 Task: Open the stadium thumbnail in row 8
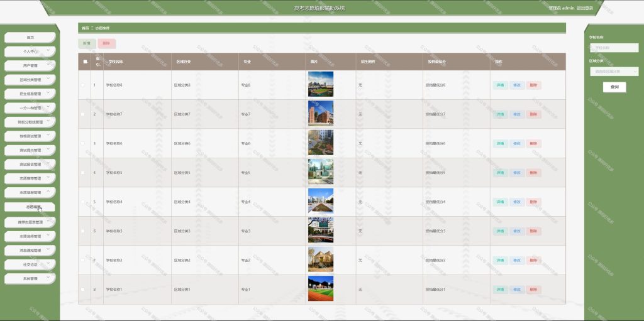[x=321, y=288]
